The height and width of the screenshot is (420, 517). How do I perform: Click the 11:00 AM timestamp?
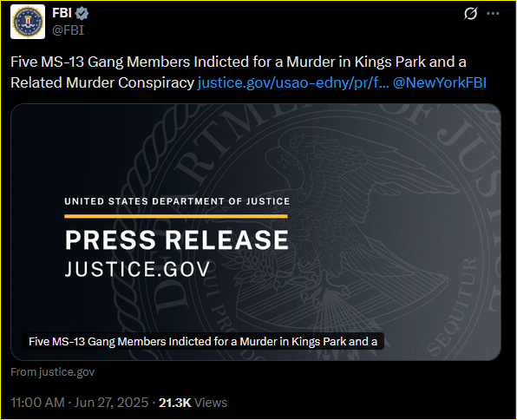pyautogui.click(x=37, y=403)
